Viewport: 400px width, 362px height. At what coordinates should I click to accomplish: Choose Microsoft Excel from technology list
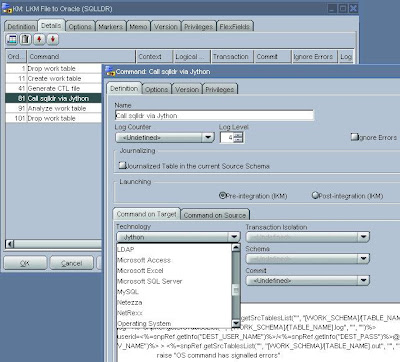tap(174, 271)
